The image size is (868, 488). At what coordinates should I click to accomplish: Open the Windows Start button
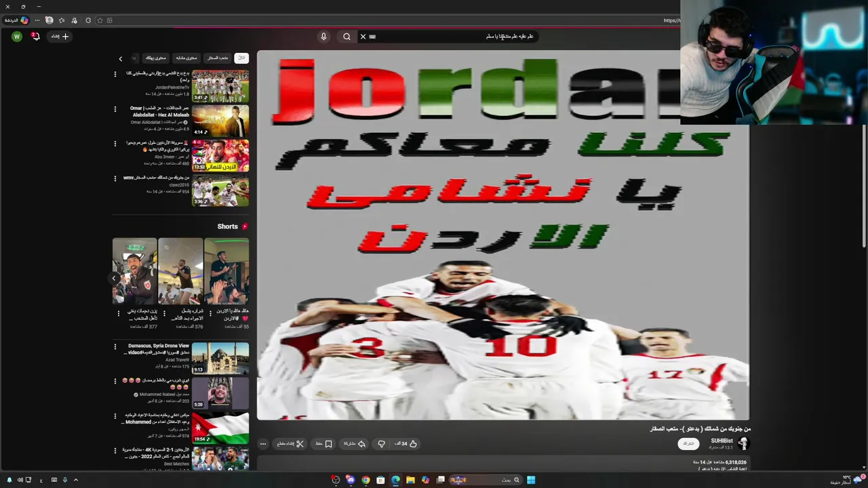pyautogui.click(x=531, y=480)
